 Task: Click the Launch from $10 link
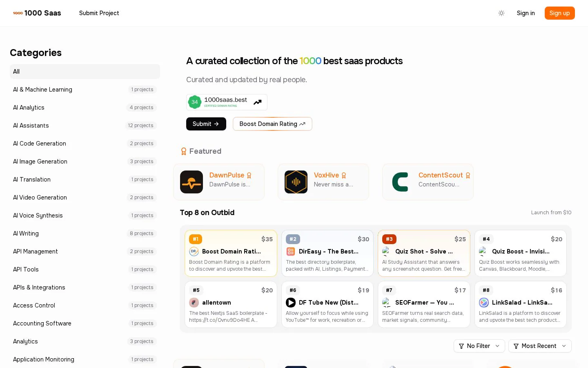tap(551, 213)
